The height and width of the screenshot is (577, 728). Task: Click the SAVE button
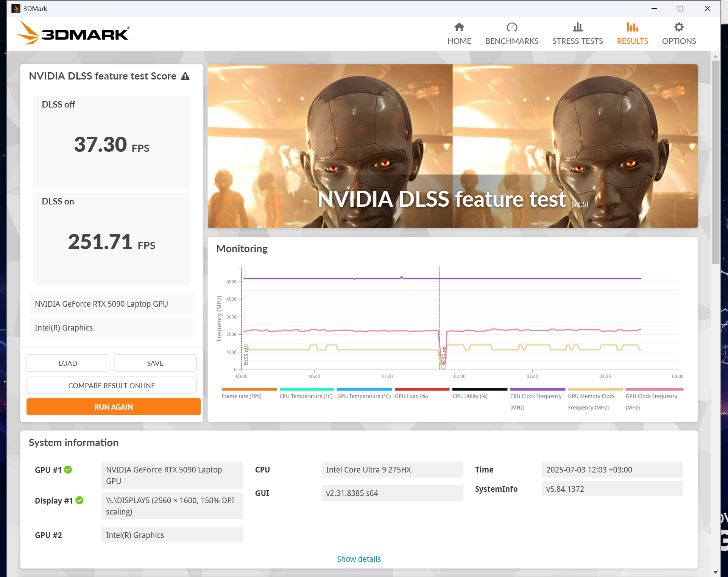point(155,363)
